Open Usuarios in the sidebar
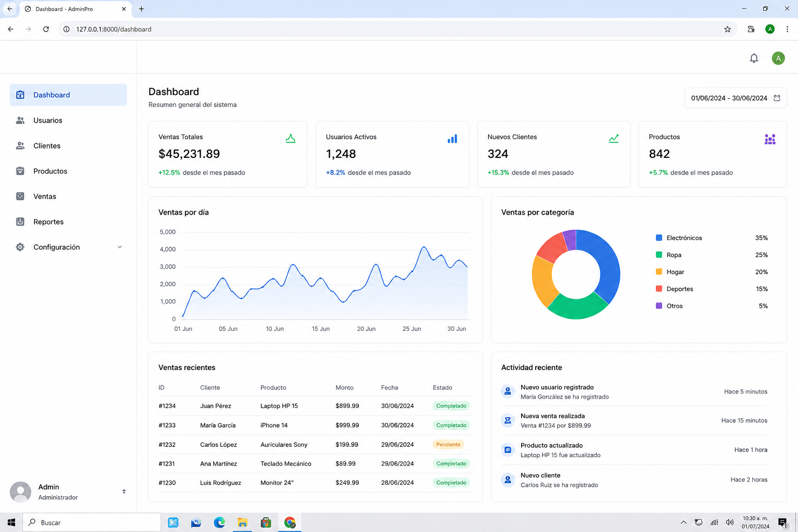The height and width of the screenshot is (532, 798). [x=68, y=121]
